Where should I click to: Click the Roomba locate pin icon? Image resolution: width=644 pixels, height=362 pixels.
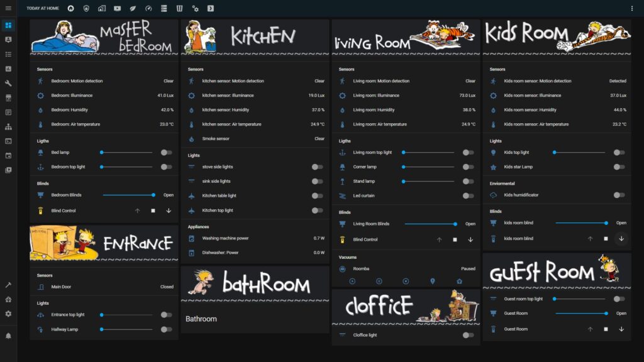coord(432,281)
